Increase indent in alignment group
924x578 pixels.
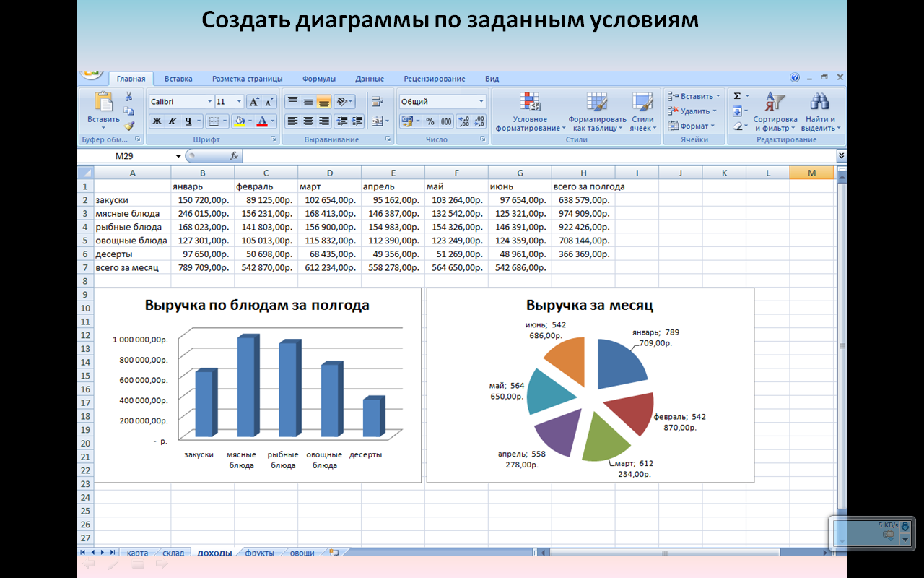point(357,121)
